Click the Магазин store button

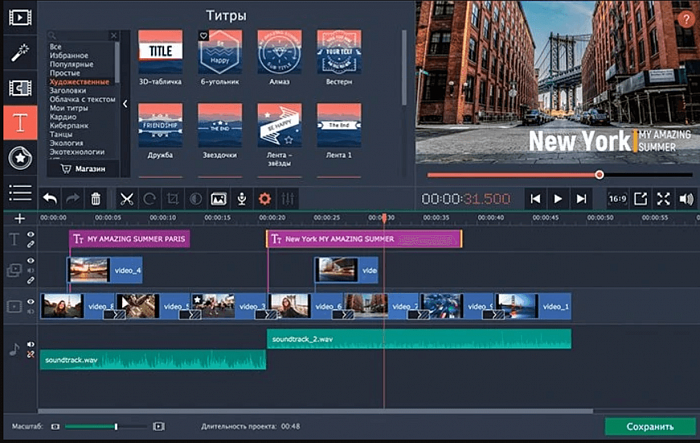pos(83,169)
